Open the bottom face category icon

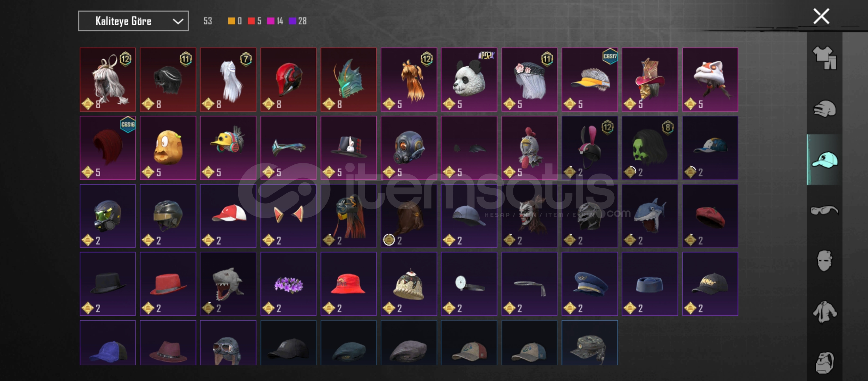[x=824, y=362]
